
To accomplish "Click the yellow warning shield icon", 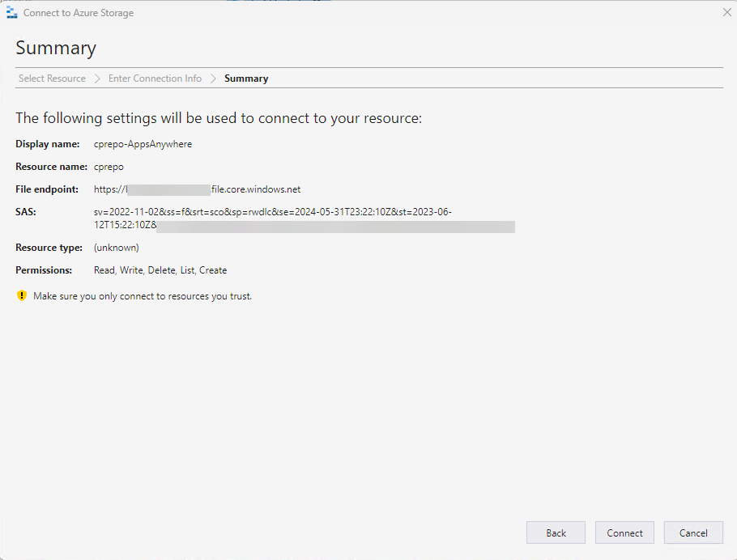I will click(x=22, y=296).
